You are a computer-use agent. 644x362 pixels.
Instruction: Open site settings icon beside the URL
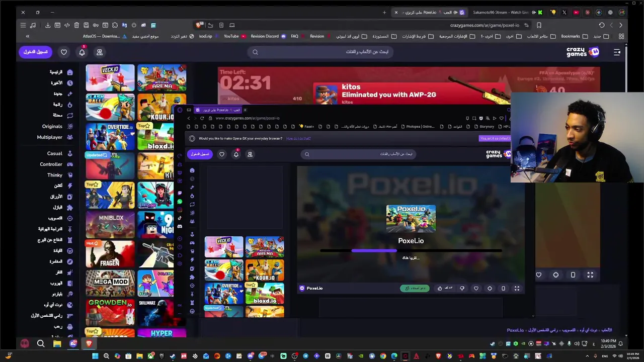(x=527, y=25)
